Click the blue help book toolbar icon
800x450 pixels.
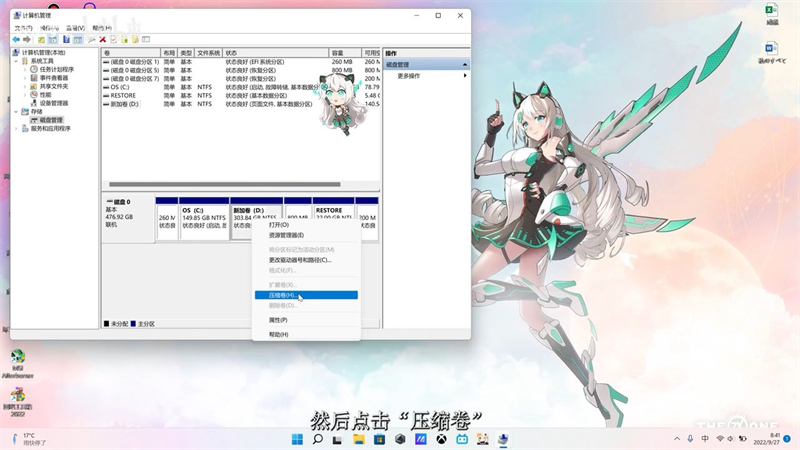pos(66,39)
